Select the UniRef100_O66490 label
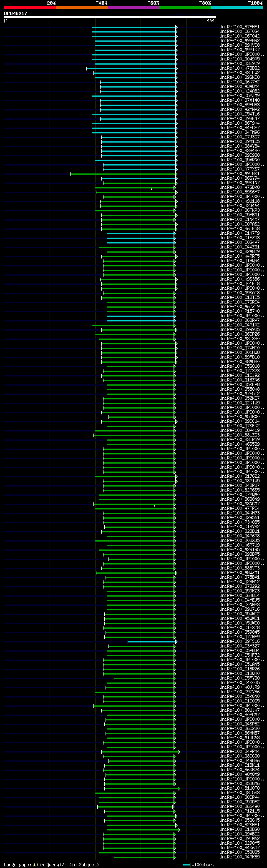 pos(239,807)
